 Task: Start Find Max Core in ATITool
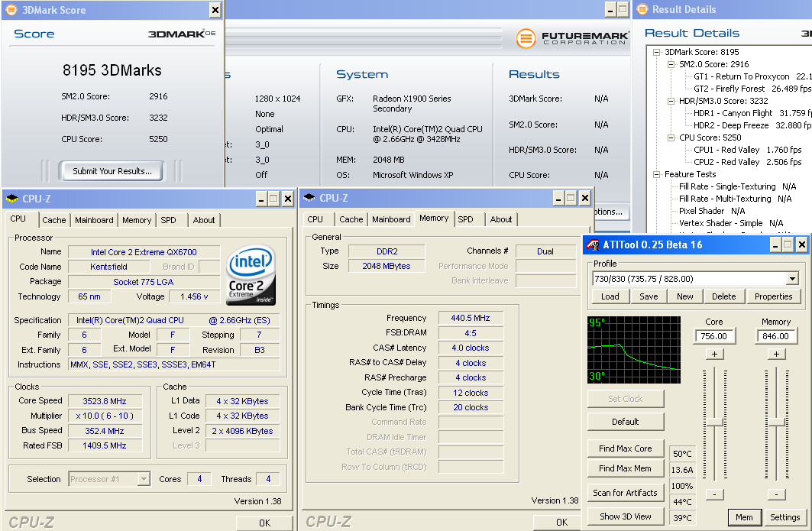pyautogui.click(x=625, y=448)
